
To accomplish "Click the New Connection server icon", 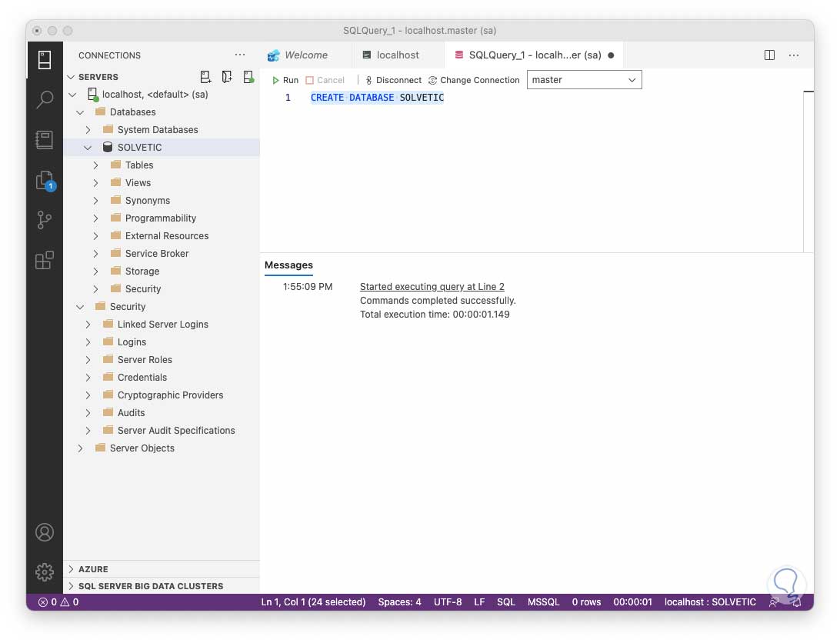I will pyautogui.click(x=205, y=77).
